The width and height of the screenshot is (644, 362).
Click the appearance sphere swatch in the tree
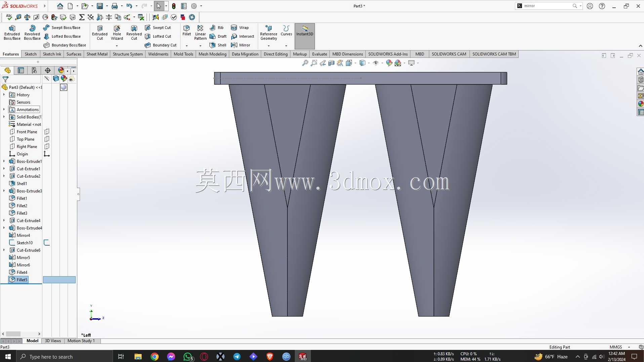tap(64, 87)
